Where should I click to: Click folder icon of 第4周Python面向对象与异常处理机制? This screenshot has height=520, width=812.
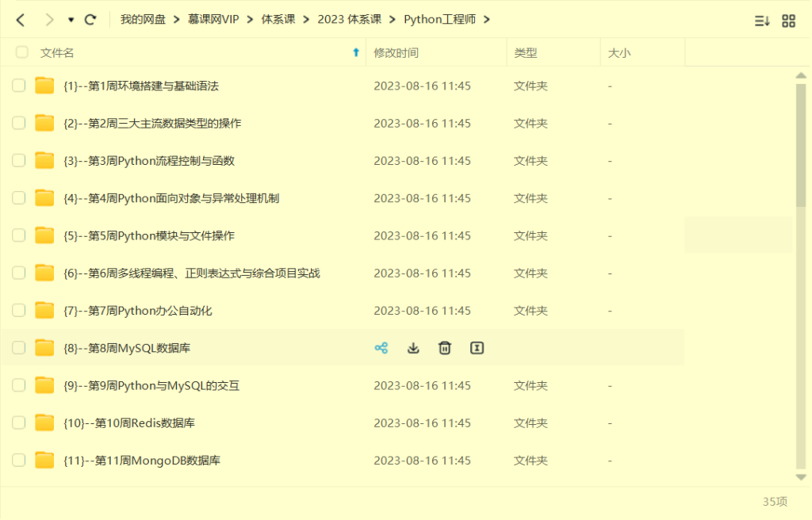pos(44,198)
